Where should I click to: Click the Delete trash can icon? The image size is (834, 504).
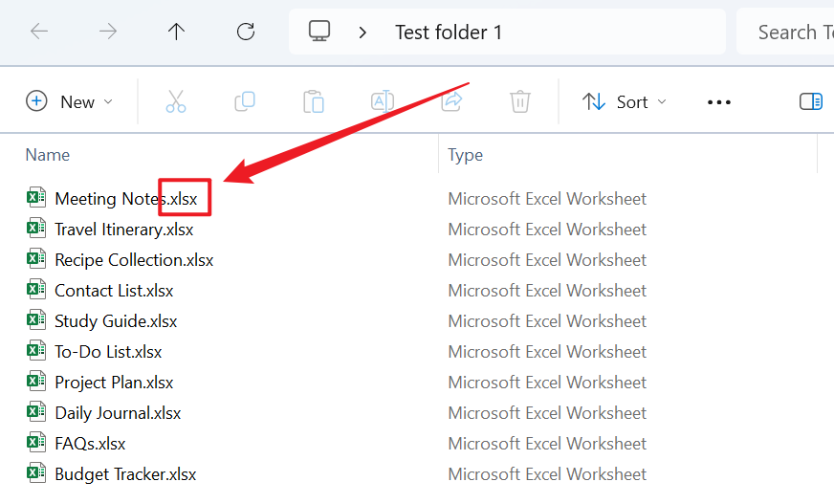coord(520,101)
